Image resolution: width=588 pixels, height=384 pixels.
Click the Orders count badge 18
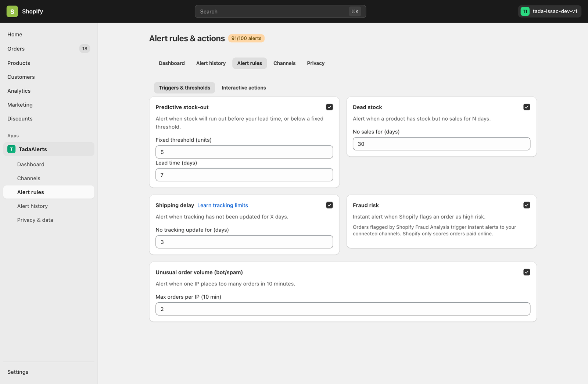85,49
